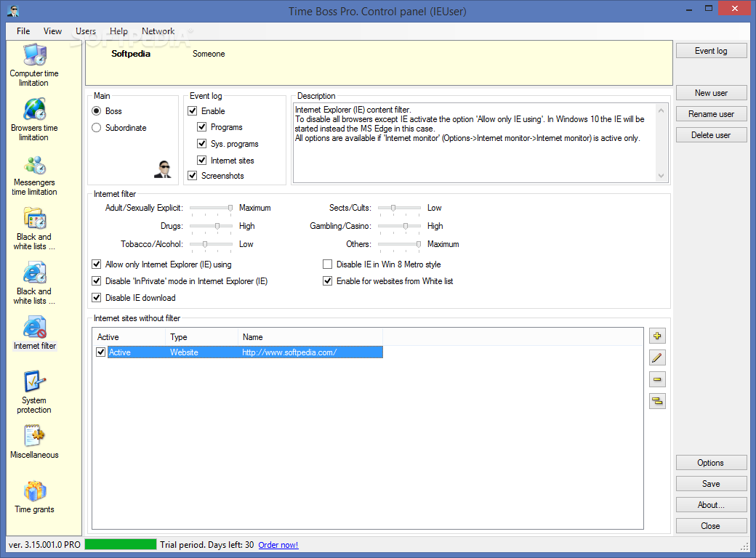Screen dimensions: 756x558
Task: Toggle Event log Enable checkbox
Action: coord(193,111)
